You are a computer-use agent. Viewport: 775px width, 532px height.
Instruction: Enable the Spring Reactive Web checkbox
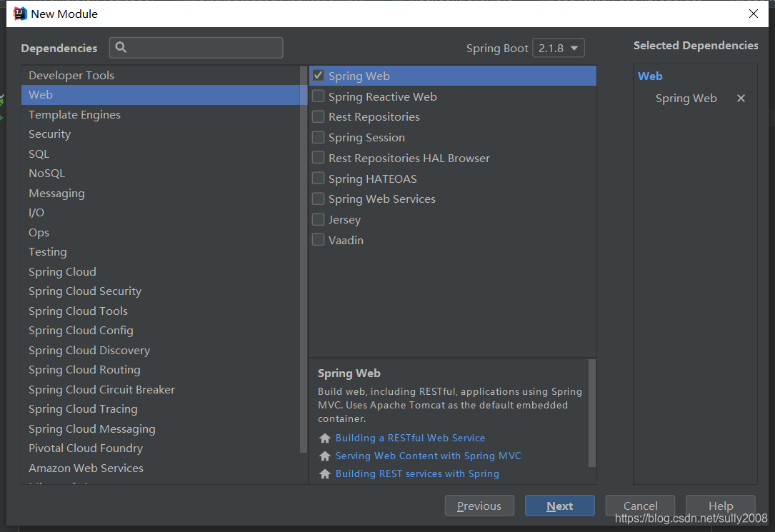coord(319,96)
